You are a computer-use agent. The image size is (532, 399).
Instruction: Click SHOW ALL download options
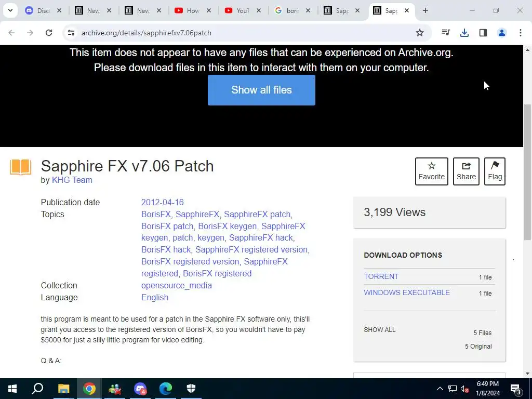tap(380, 330)
